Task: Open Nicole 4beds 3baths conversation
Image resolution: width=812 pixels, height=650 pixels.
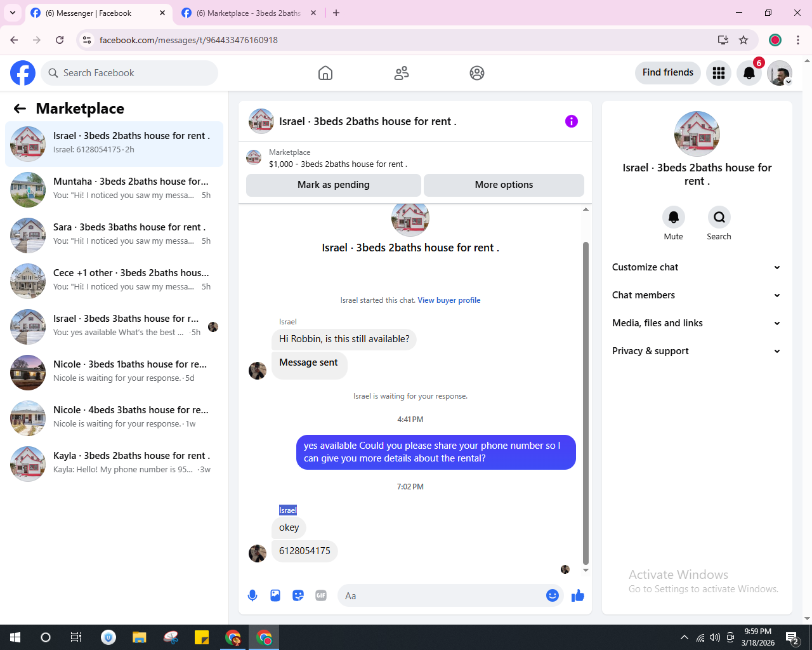Action: click(114, 418)
